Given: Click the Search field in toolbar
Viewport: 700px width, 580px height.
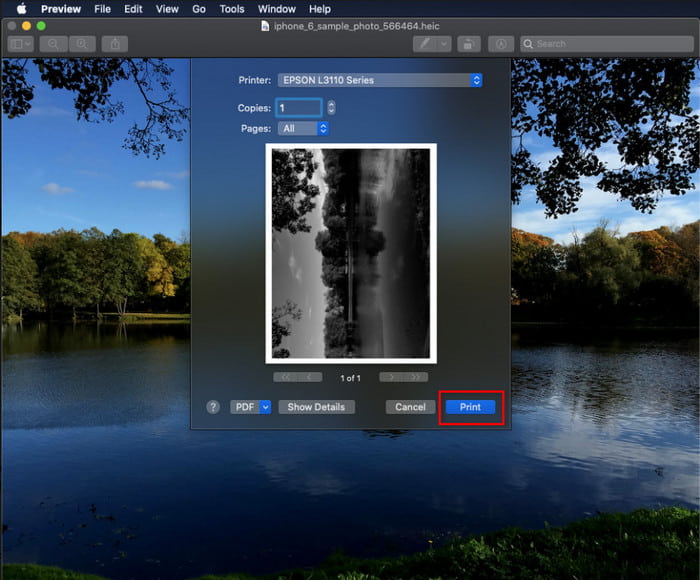Looking at the screenshot, I should tap(605, 44).
